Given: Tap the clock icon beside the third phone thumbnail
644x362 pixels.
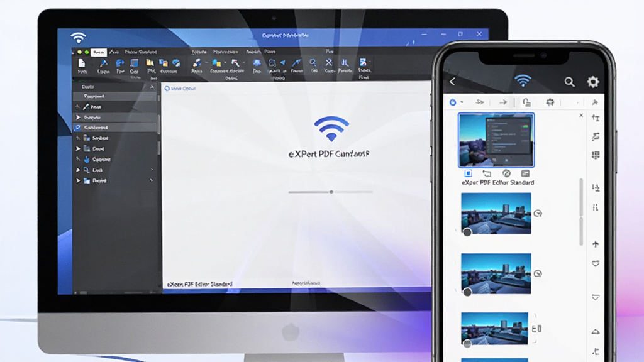Looking at the screenshot, I should (538, 273).
